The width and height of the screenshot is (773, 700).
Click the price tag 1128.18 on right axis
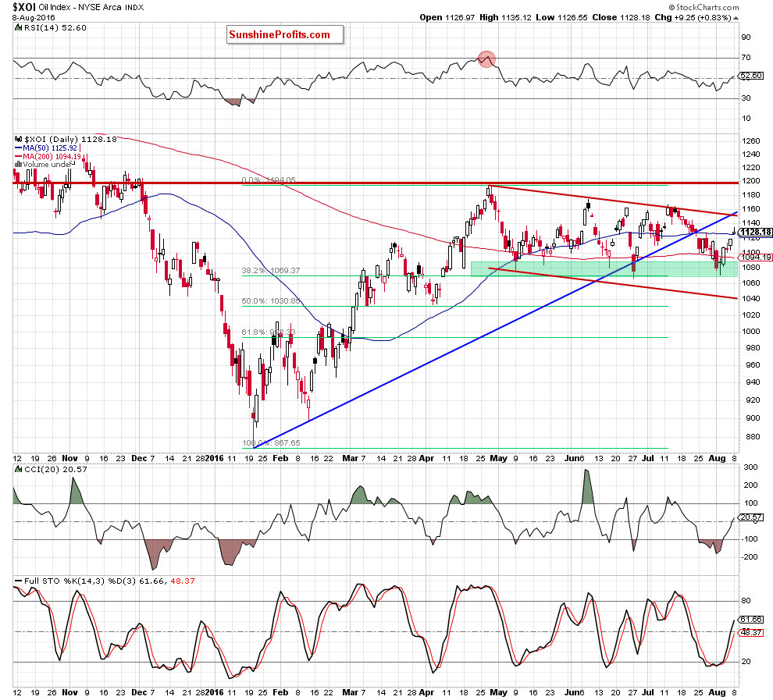pyautogui.click(x=756, y=232)
